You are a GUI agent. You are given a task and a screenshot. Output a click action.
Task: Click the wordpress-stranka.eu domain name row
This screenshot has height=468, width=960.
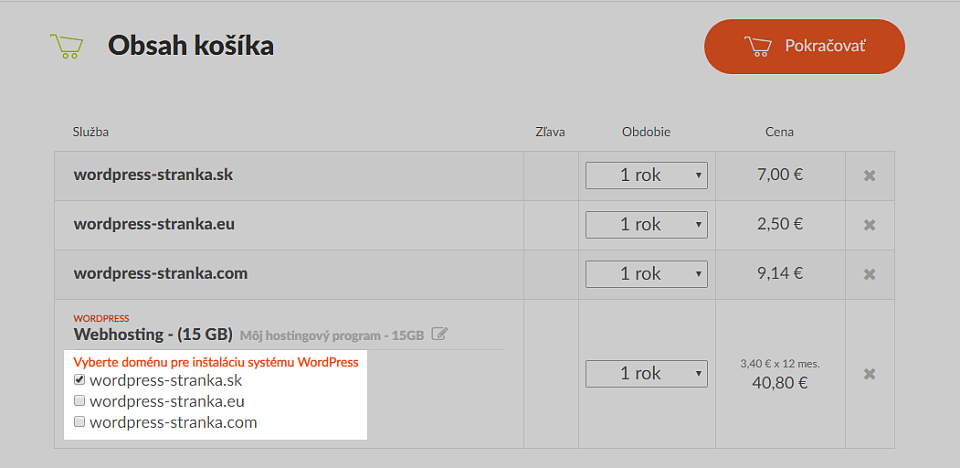154,224
